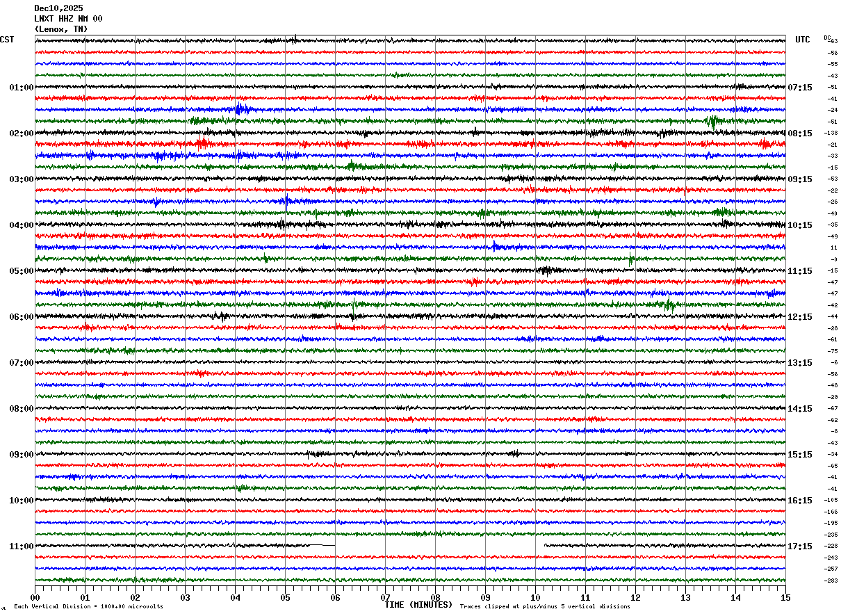The image size is (841, 616).
Task: Click the Dec10,2025 date header
Action: 58,8
